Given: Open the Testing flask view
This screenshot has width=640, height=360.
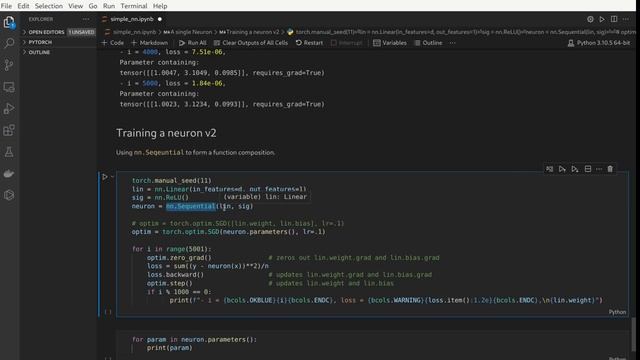Looking at the screenshot, I should point(9,152).
